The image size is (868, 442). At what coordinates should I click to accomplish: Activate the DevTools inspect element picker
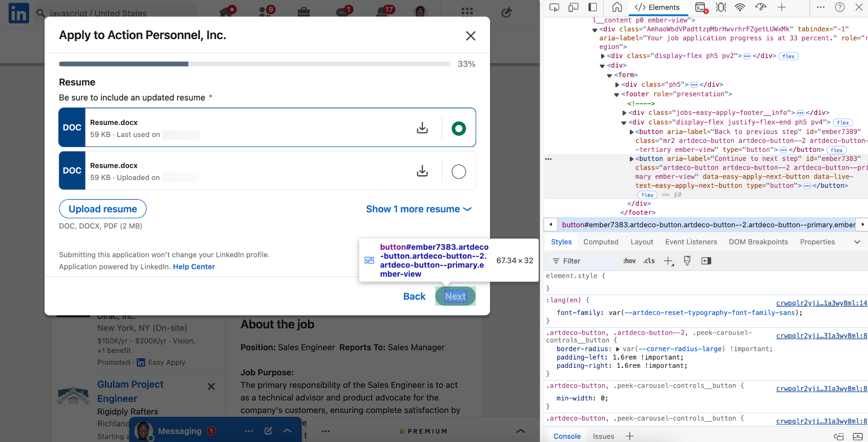point(554,7)
